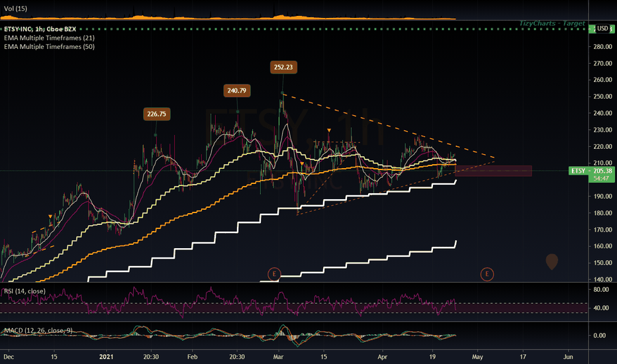Click the 250.00 price axis label
Screen dimensions: 617x364
602,97
